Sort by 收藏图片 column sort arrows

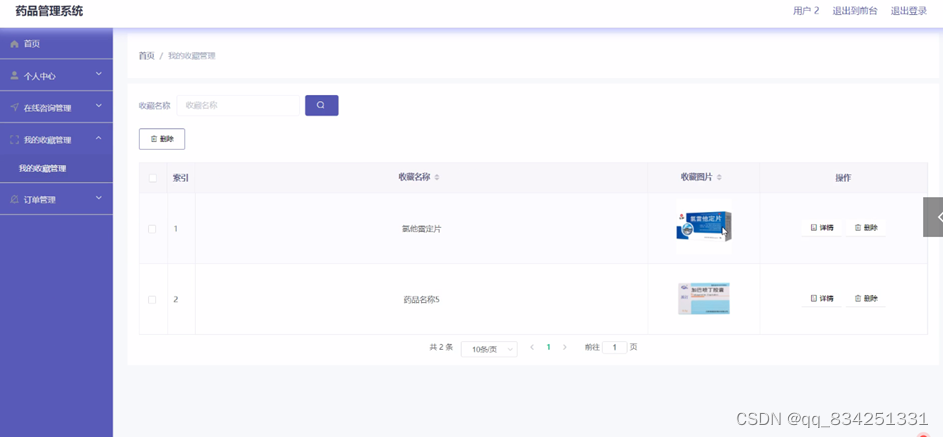click(x=719, y=177)
